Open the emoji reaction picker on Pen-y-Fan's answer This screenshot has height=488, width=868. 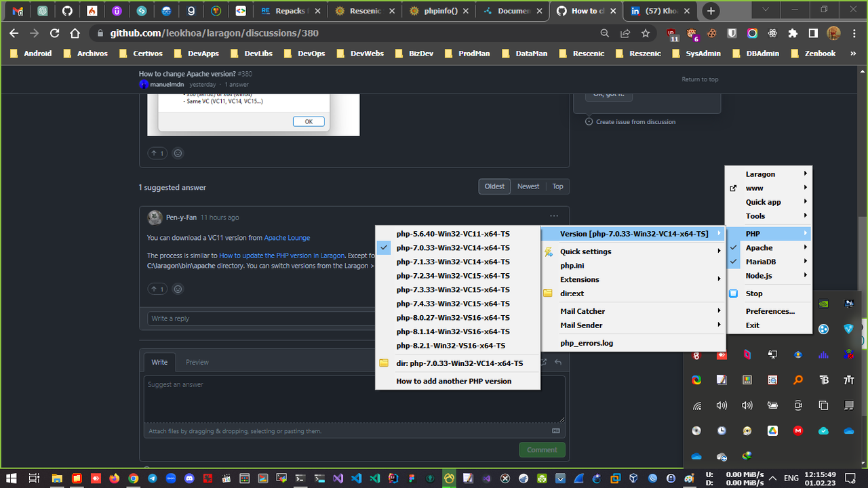[x=178, y=289]
